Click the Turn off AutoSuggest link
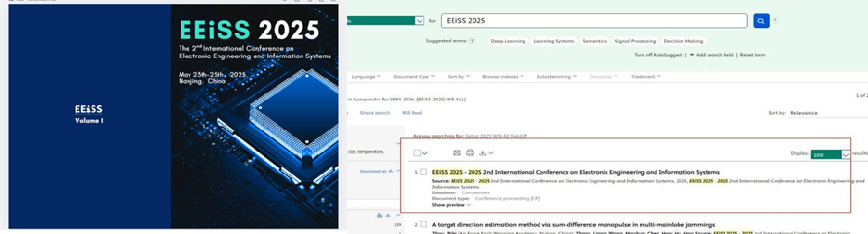The image size is (868, 234). [x=658, y=55]
